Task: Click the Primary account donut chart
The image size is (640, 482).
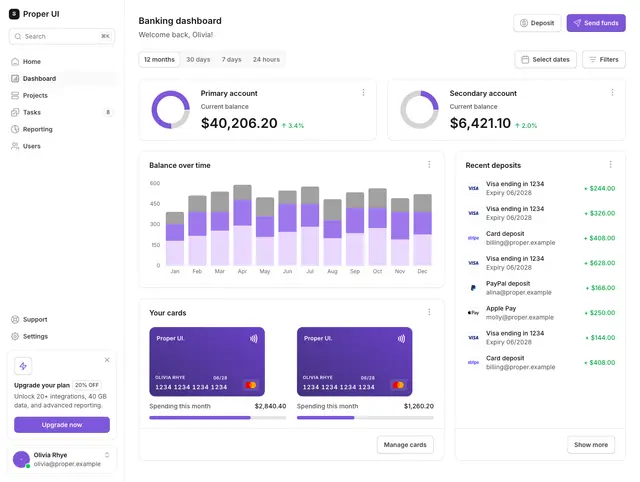Action: pyautogui.click(x=171, y=110)
